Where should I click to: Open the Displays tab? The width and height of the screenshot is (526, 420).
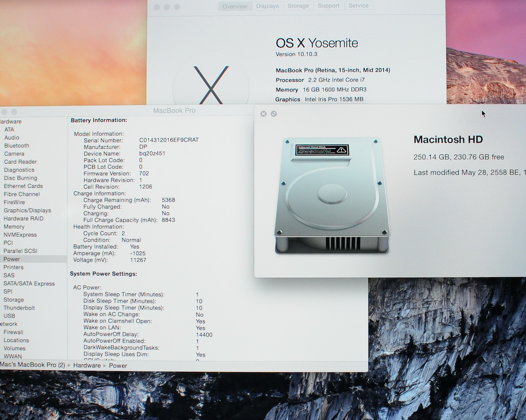[x=267, y=6]
